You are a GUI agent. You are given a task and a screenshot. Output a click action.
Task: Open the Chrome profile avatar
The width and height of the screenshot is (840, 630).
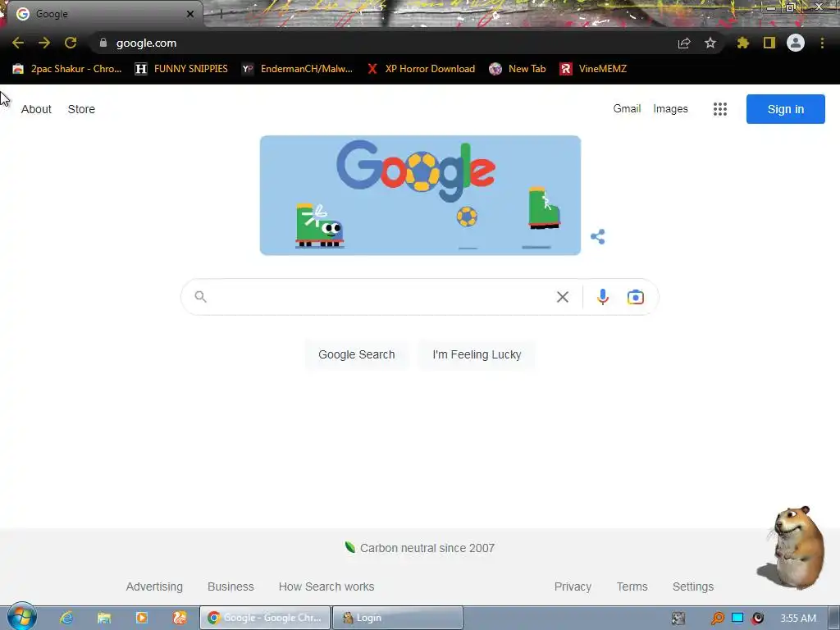(x=796, y=43)
